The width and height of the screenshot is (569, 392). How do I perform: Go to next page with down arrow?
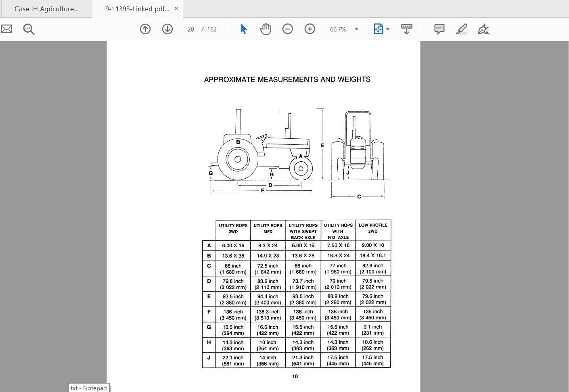click(x=167, y=29)
